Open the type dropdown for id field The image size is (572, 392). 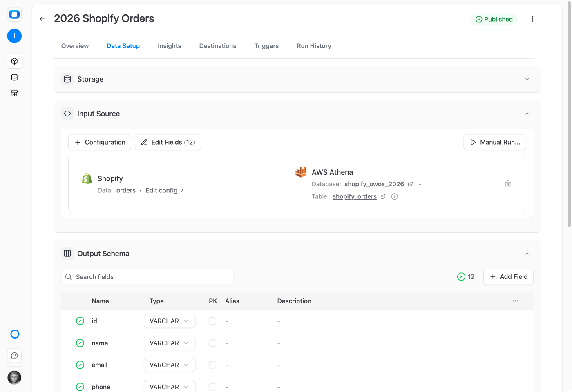tap(170, 321)
